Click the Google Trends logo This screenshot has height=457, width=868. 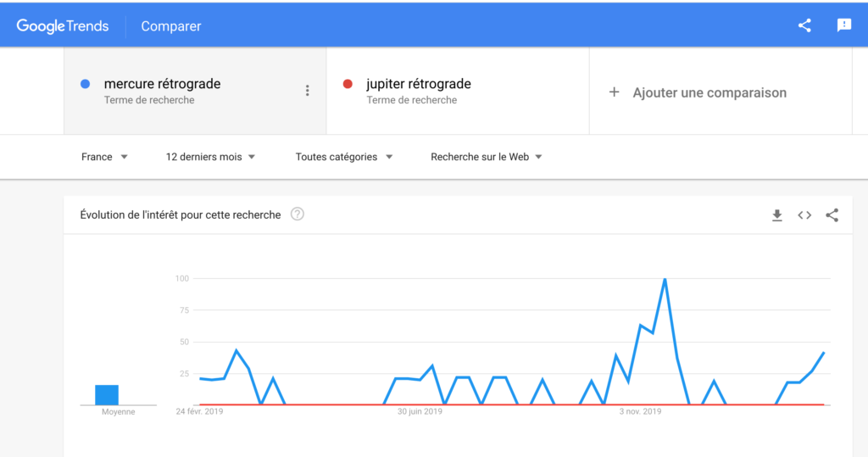63,26
